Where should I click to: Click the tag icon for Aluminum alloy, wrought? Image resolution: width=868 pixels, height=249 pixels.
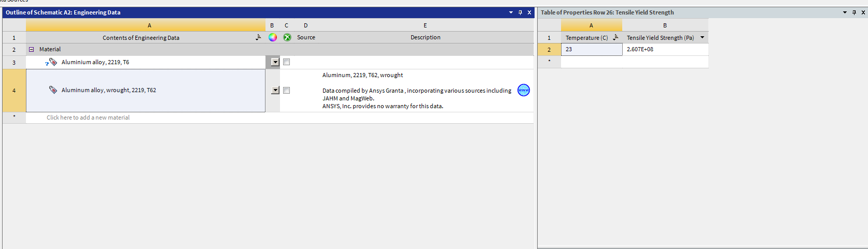coord(53,90)
